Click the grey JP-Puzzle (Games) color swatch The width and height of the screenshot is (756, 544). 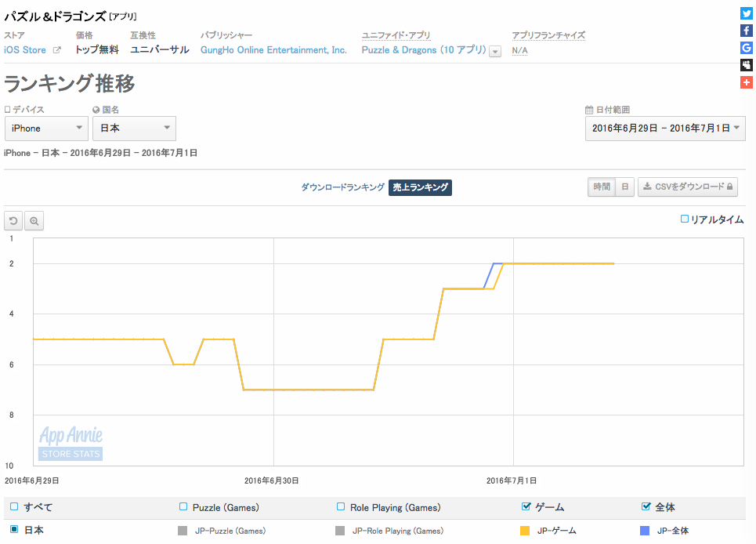coord(183,531)
